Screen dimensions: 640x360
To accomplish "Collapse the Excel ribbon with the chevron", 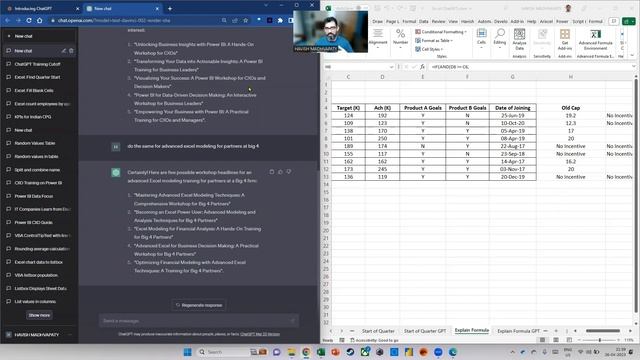I will pos(632,56).
